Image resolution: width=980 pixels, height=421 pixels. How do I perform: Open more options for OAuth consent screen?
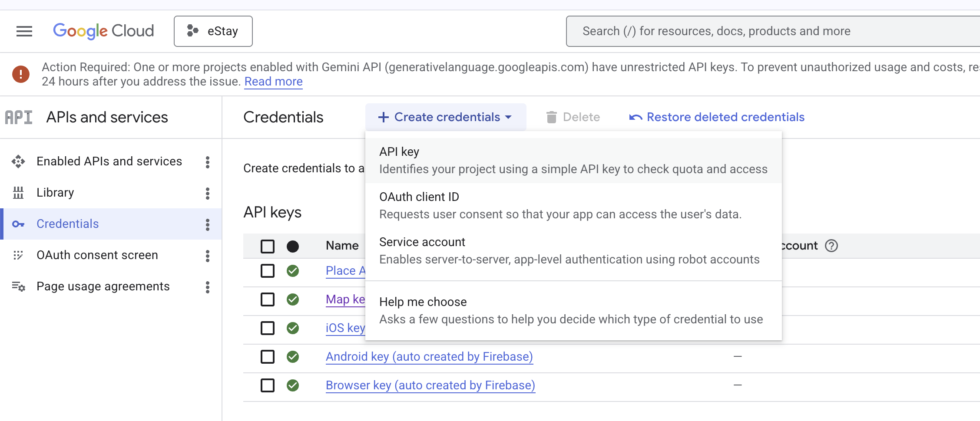tap(208, 256)
